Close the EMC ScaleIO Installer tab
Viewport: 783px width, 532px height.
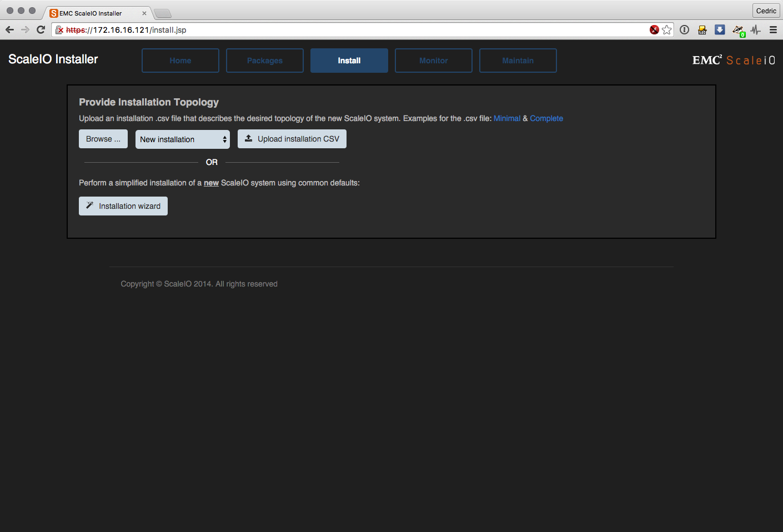click(144, 13)
